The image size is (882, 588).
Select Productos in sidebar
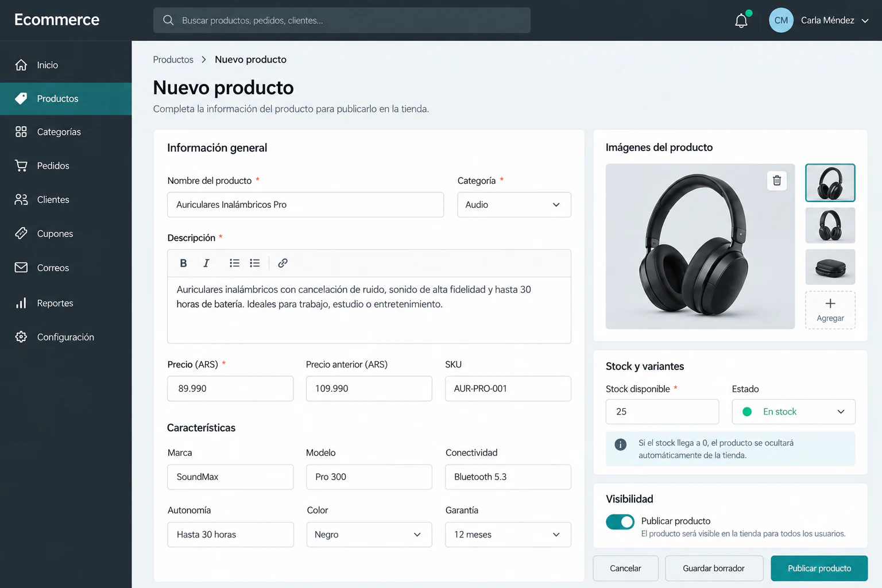click(x=66, y=99)
